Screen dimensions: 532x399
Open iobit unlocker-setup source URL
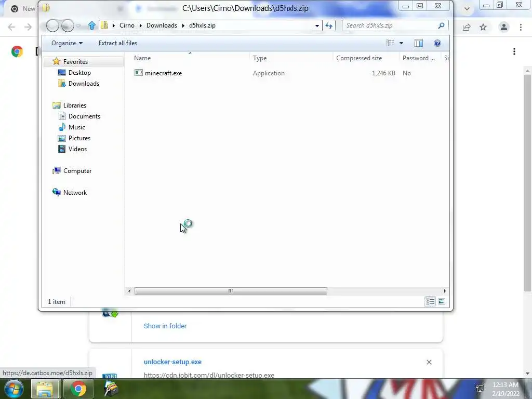coord(209,375)
